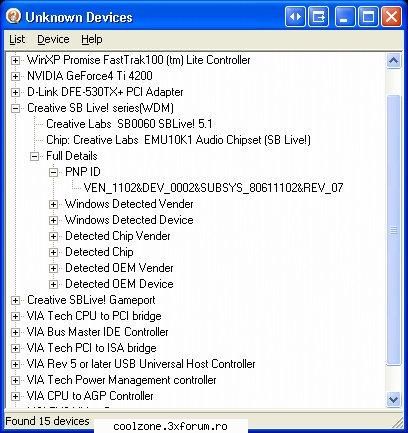Select Detected Chip Vender label

[118, 236]
